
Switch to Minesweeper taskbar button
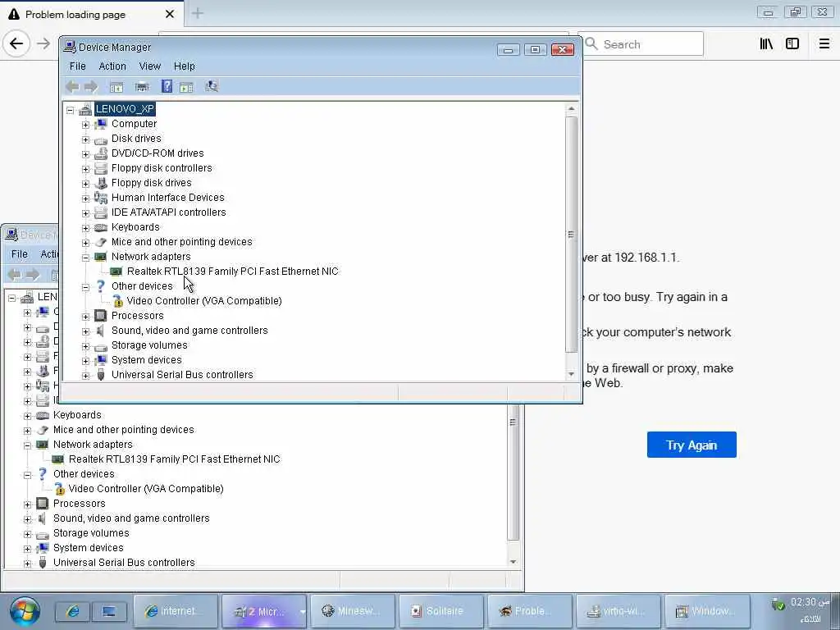(x=353, y=610)
